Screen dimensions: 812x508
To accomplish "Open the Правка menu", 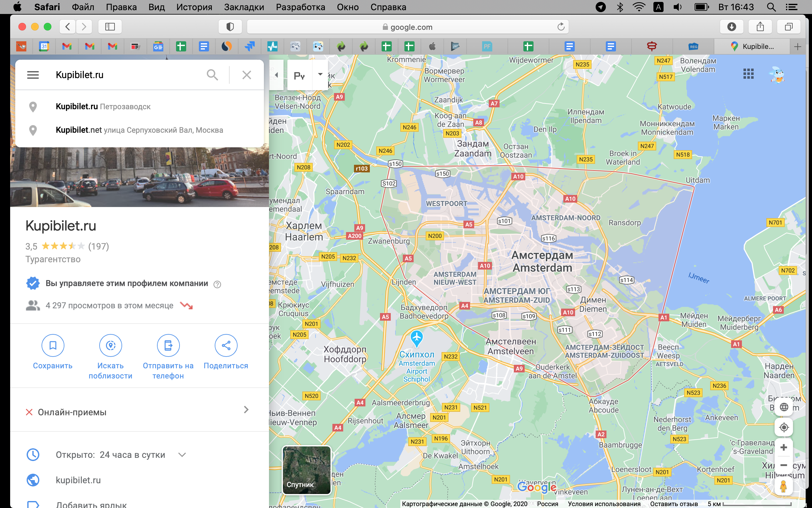I will pyautogui.click(x=121, y=7).
